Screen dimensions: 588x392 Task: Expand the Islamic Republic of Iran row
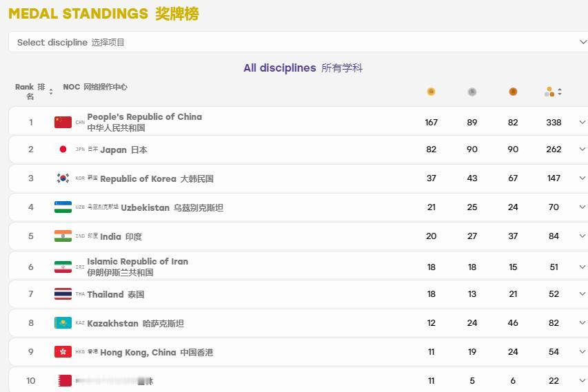coord(582,267)
